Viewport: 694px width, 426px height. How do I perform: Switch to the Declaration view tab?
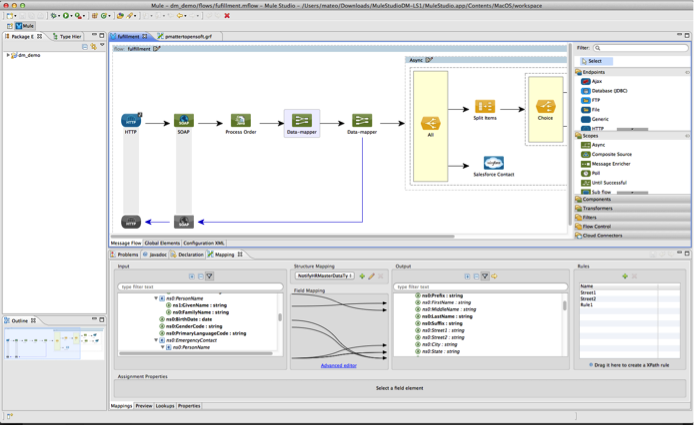pyautogui.click(x=187, y=255)
